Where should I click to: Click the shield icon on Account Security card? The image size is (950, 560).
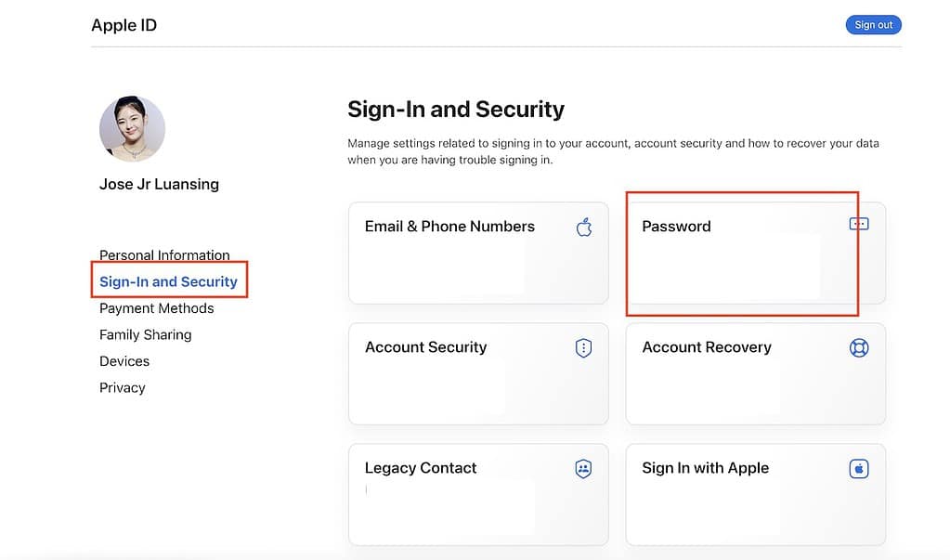582,346
